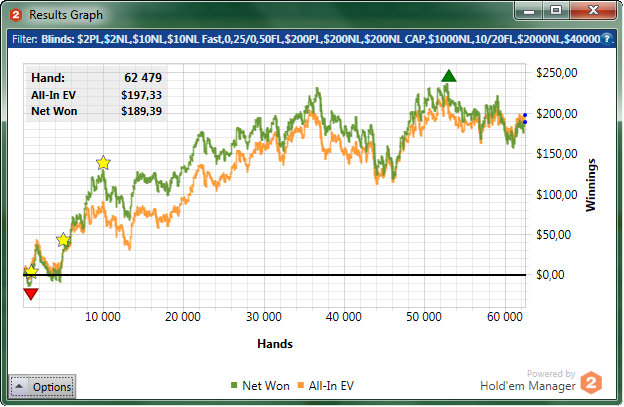Click the 30 000 hands axis label
Viewport: 624px width, 407px height.
click(263, 317)
